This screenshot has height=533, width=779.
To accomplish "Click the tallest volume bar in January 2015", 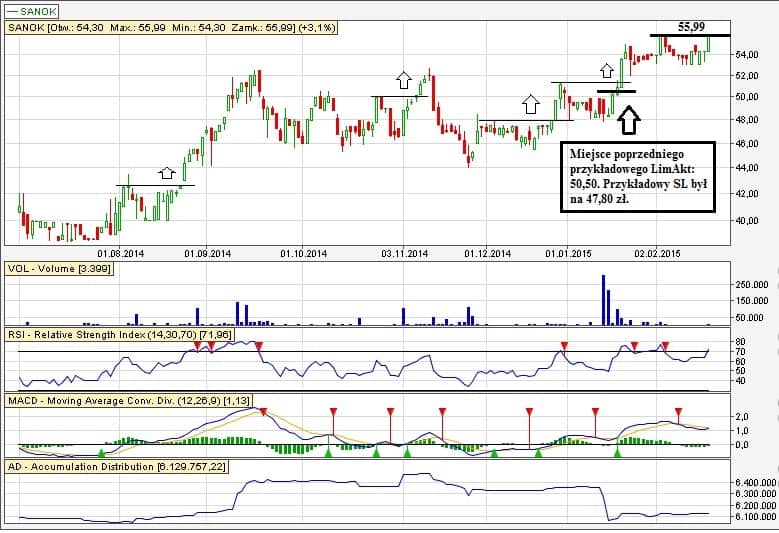I will point(604,299).
